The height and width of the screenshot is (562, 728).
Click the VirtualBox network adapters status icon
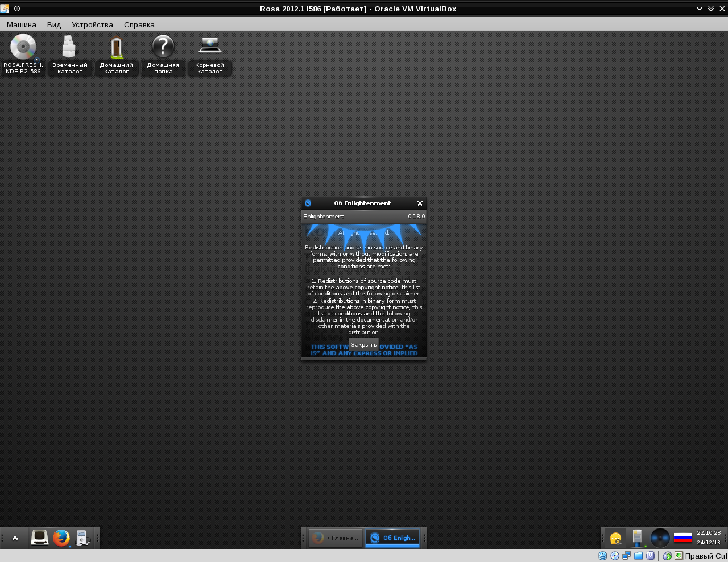point(627,556)
